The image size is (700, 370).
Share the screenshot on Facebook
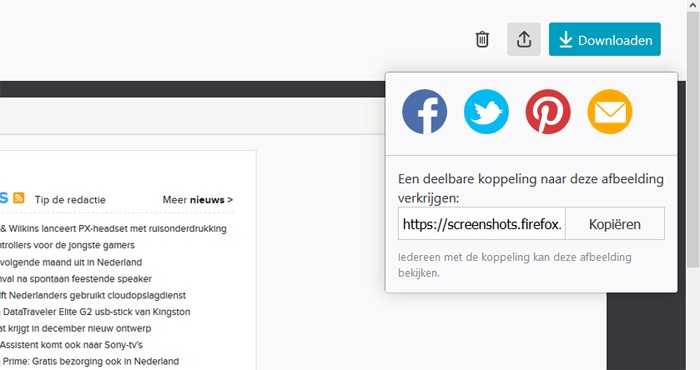point(424,112)
